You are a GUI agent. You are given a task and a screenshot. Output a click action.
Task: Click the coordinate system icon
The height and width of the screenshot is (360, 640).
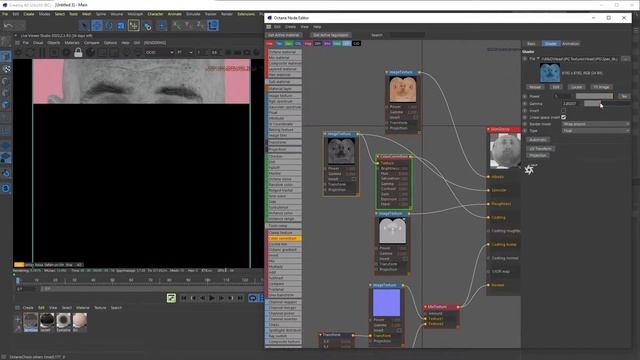point(213,26)
